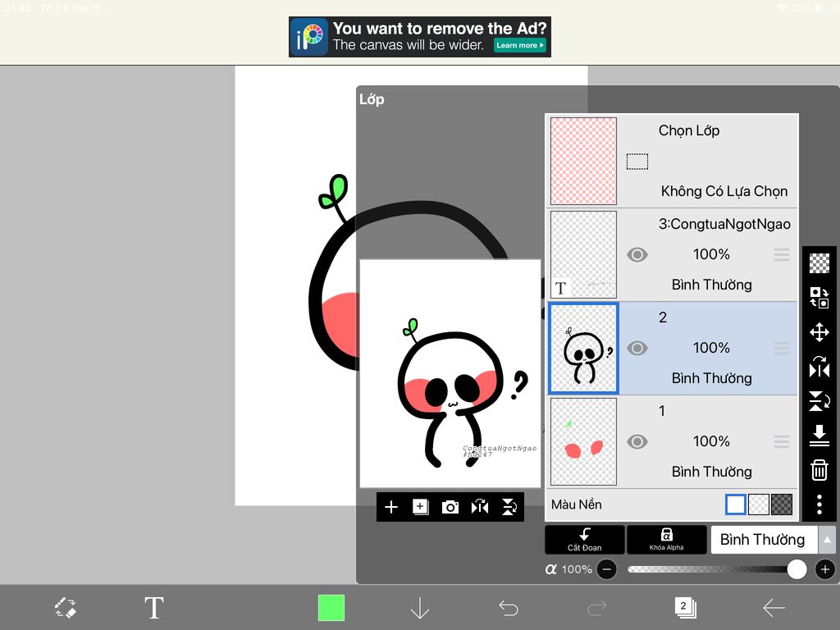Increase opacity with plus button
This screenshot has width=840, height=630.
coord(825,569)
